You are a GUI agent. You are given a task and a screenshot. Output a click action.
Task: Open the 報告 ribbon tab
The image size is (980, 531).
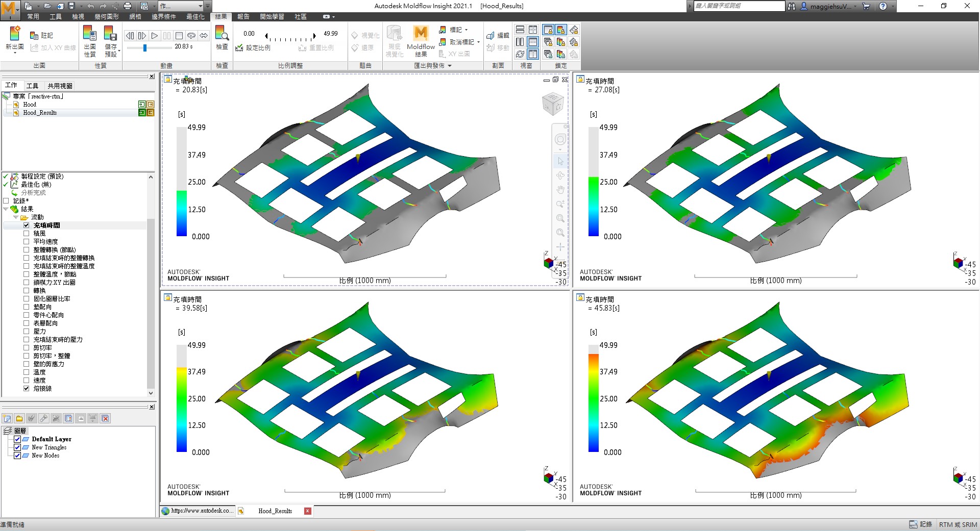coord(243,17)
